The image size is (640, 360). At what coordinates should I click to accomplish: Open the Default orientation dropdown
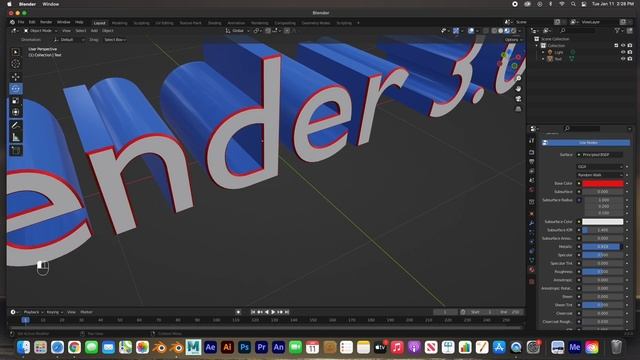pos(69,40)
